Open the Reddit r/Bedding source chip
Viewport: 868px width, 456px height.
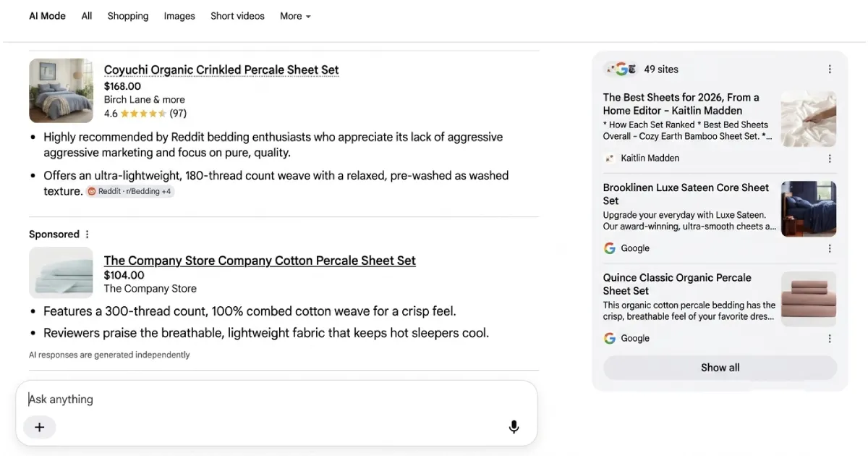(x=130, y=191)
